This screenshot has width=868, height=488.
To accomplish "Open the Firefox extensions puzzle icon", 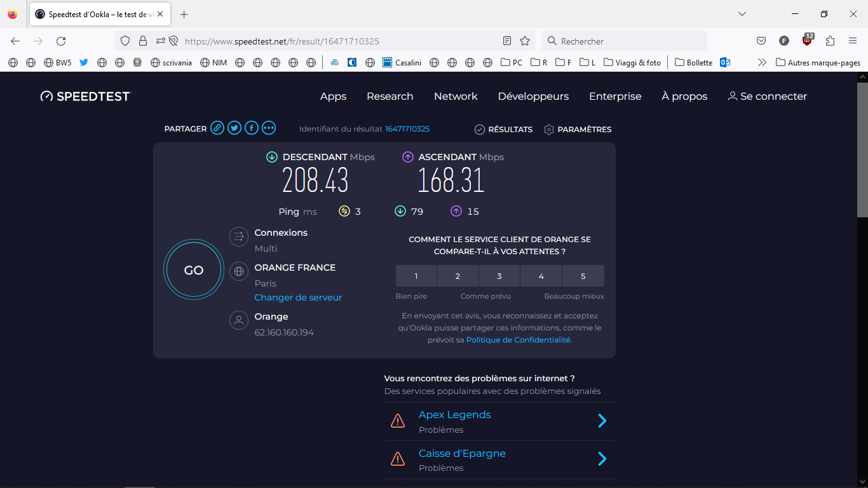I will pos(830,41).
